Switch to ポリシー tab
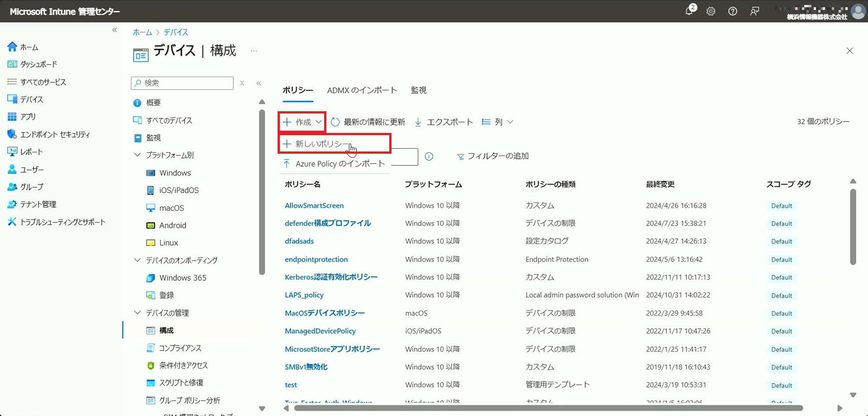 point(297,90)
